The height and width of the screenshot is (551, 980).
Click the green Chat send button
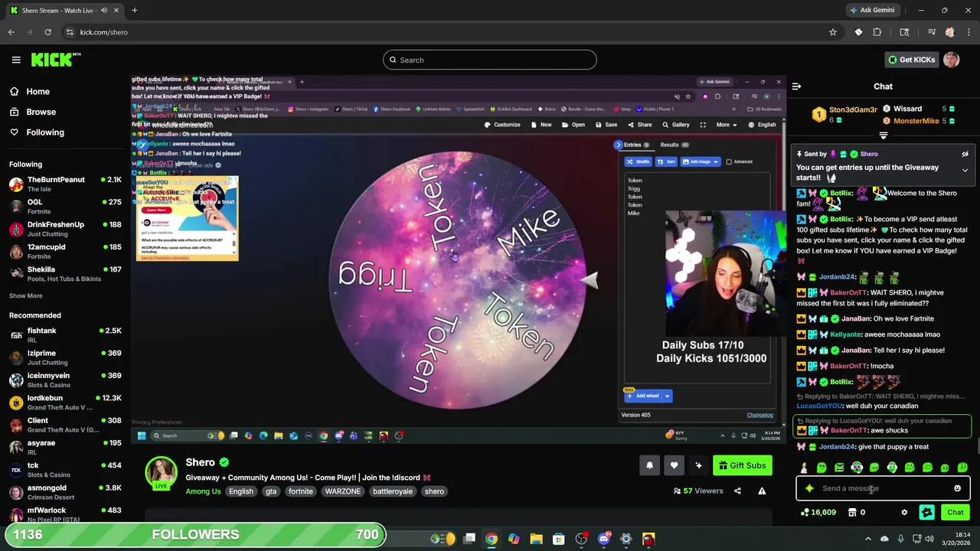click(955, 513)
